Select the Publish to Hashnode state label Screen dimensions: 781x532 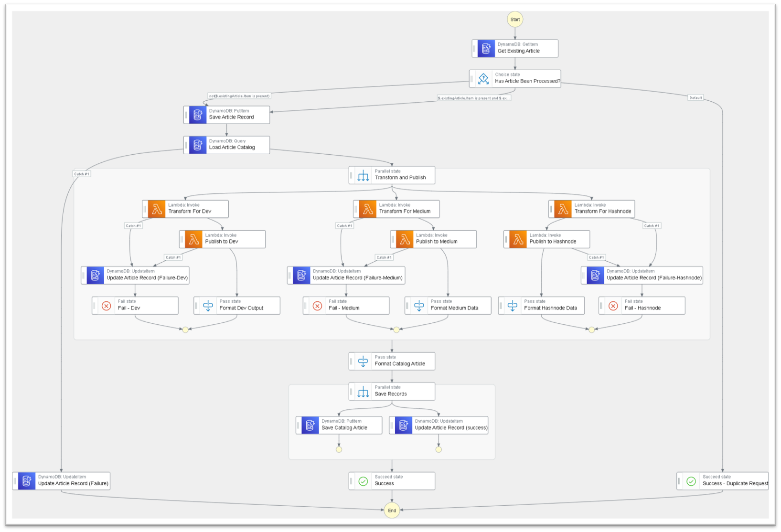553,242
